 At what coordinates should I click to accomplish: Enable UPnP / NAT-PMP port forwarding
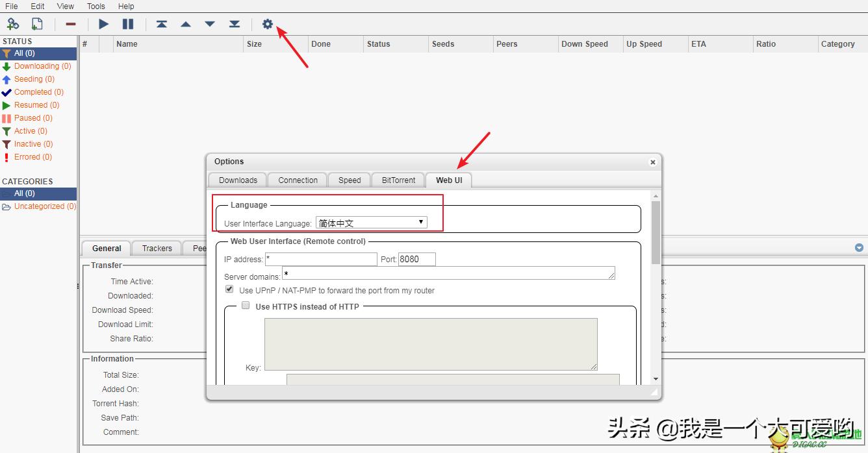(x=229, y=288)
